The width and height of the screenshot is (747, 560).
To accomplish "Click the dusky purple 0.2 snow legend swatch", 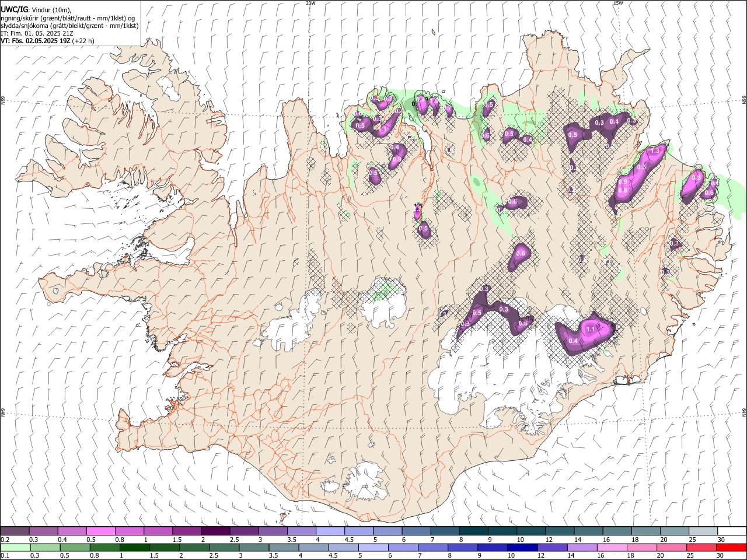I will [15, 531].
